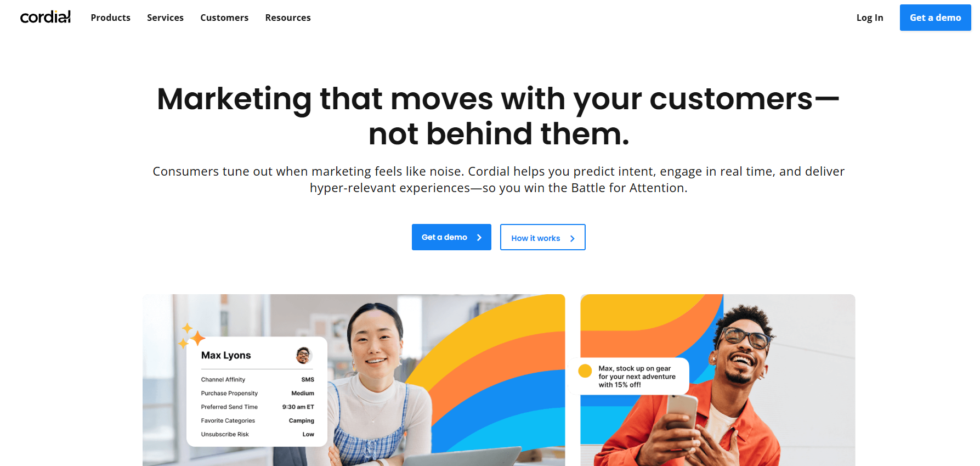This screenshot has height=466, width=980.
Task: Click the 15% off promo message bubble
Action: (x=629, y=376)
